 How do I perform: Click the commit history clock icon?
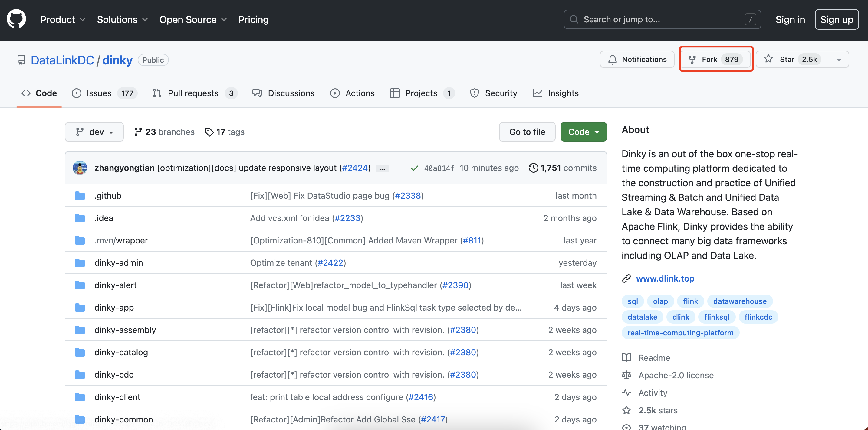533,168
